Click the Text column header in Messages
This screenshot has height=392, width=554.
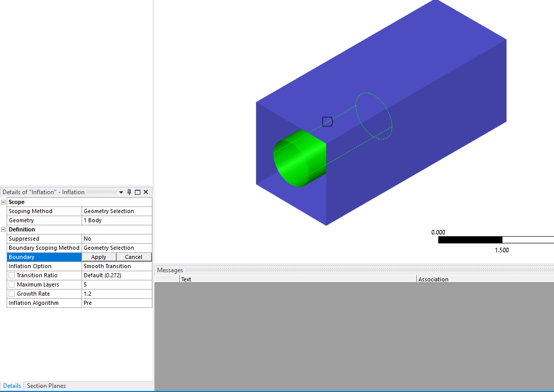pos(298,279)
